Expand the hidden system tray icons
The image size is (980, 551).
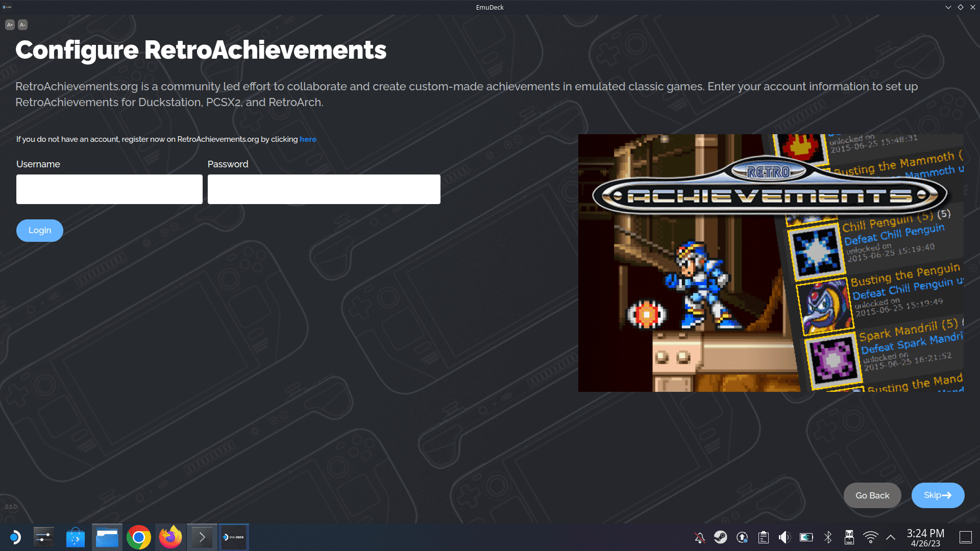pyautogui.click(x=891, y=537)
